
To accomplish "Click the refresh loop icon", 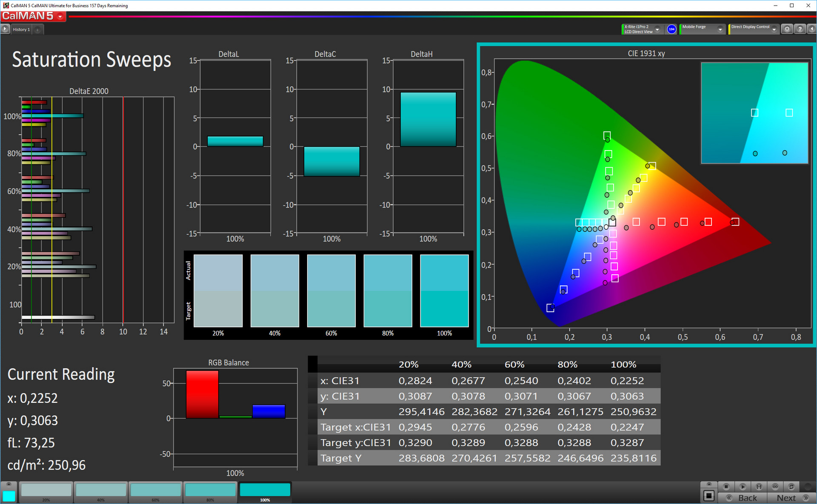I will (x=791, y=486).
